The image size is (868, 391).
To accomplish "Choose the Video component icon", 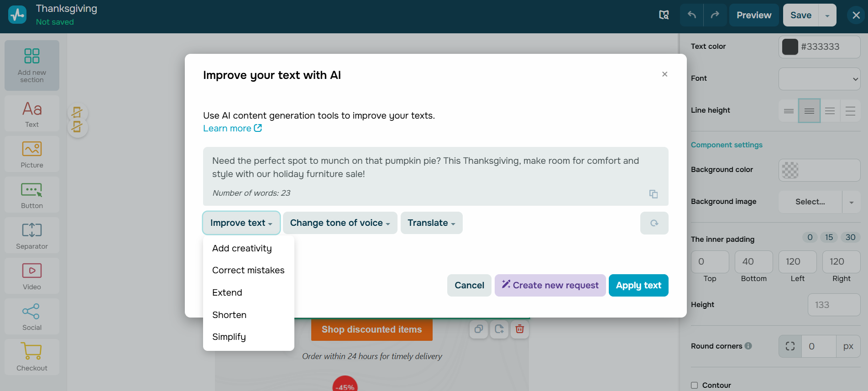I will click(x=32, y=271).
